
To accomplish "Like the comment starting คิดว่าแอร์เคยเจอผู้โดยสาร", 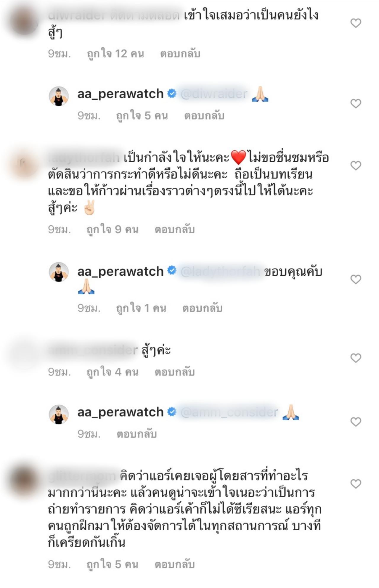I will coord(356,483).
